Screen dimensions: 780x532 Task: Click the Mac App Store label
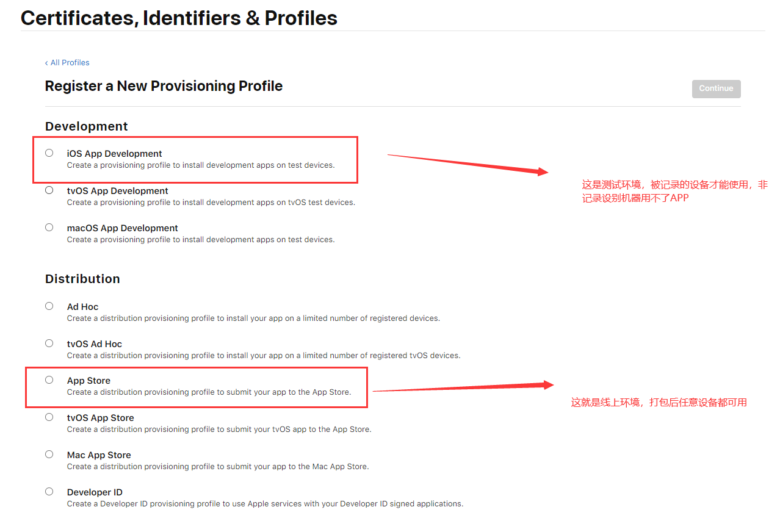click(99, 455)
